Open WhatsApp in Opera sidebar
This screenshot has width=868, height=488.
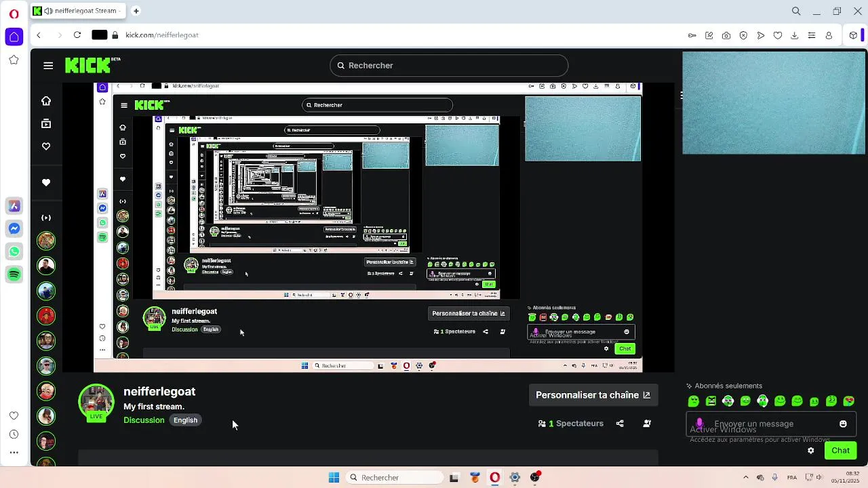(14, 251)
